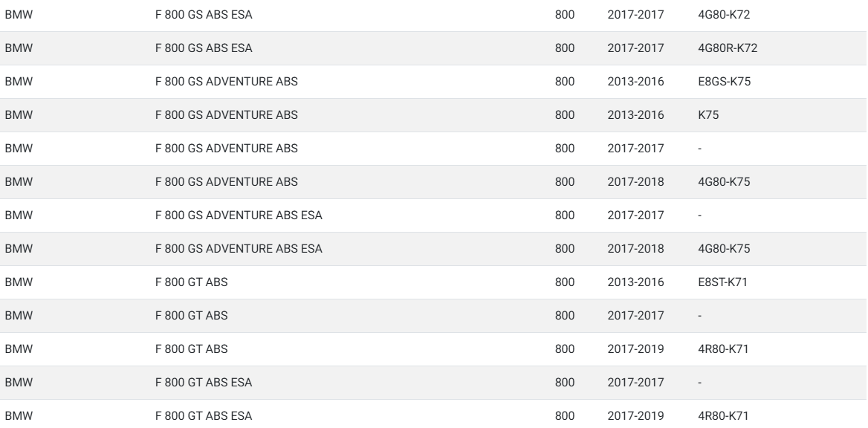Click the F 800 GS ADVENTURE ABS 2017-2018 name
The height and width of the screenshot is (428, 868).
tap(226, 181)
